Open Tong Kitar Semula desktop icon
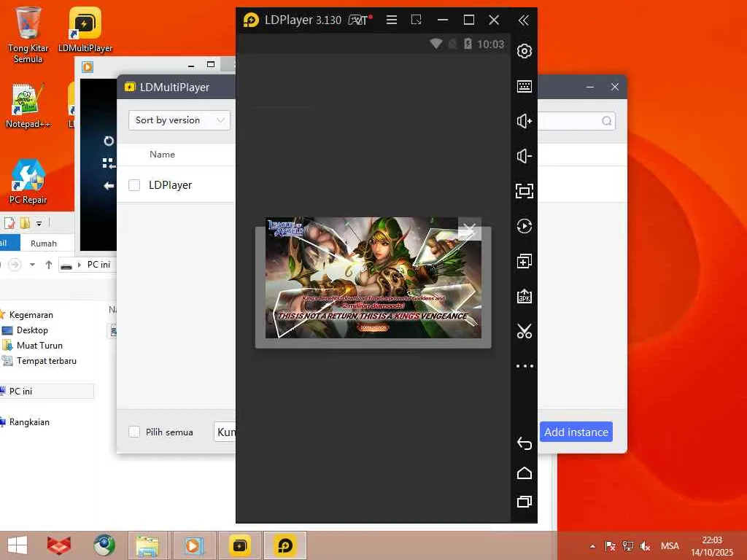The image size is (747, 560). tap(28, 35)
